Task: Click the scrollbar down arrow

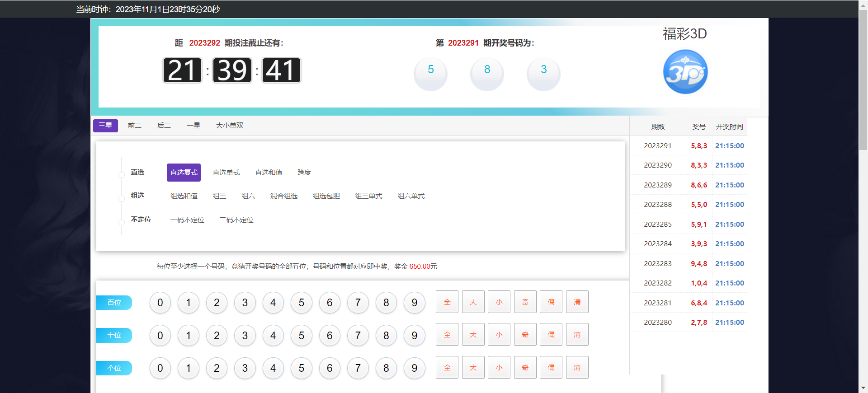Action: click(863, 388)
